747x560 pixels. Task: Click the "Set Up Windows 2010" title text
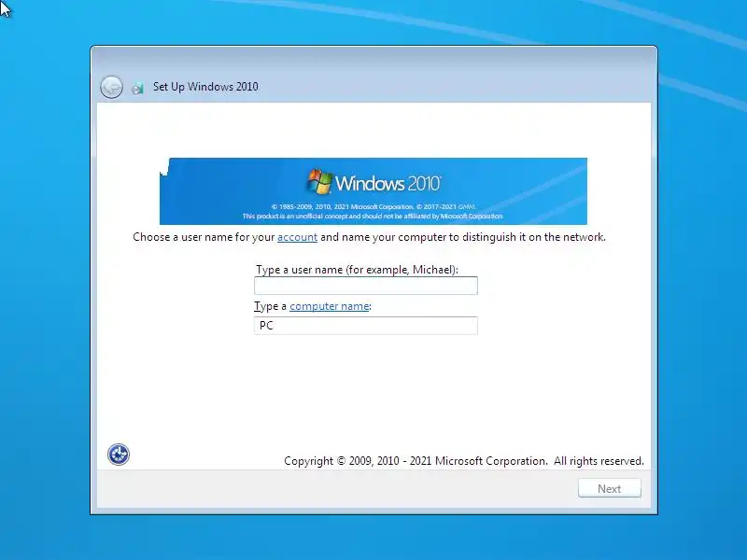205,87
